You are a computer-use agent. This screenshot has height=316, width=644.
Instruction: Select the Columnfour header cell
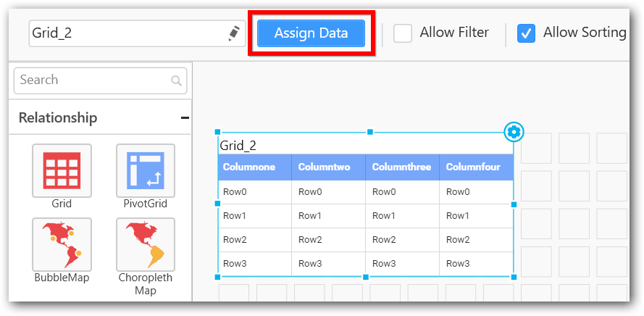(x=475, y=167)
